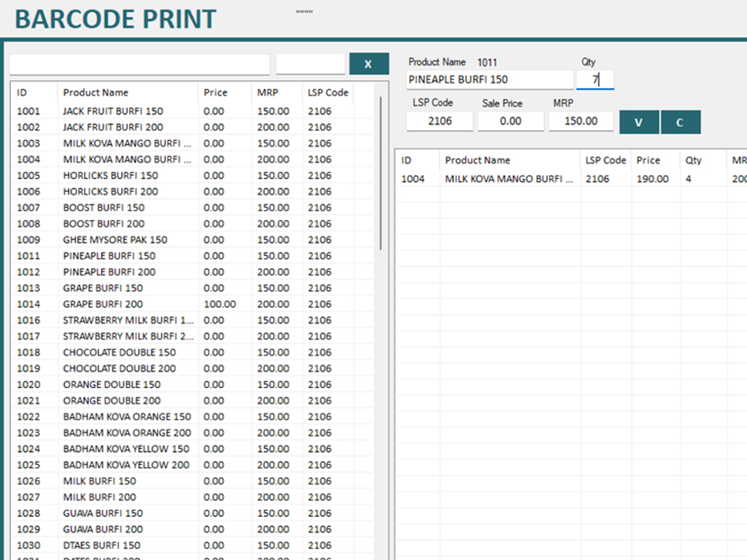Viewport: 747px width, 560px height.
Task: Click the product list vertical scrollbar
Action: pos(381,173)
